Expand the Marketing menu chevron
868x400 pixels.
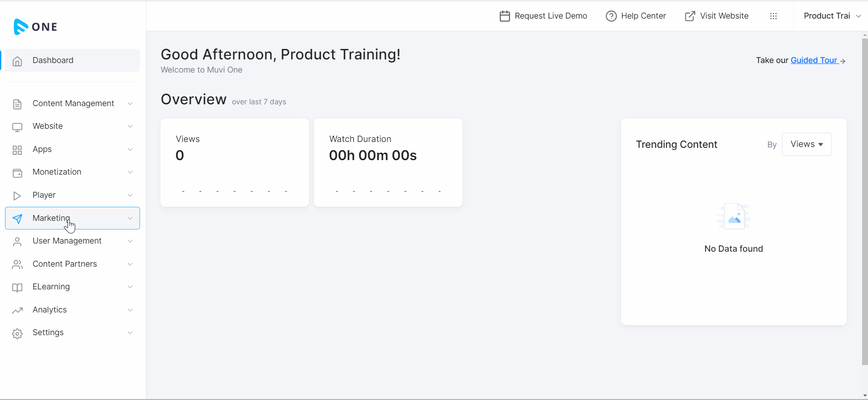coord(130,218)
